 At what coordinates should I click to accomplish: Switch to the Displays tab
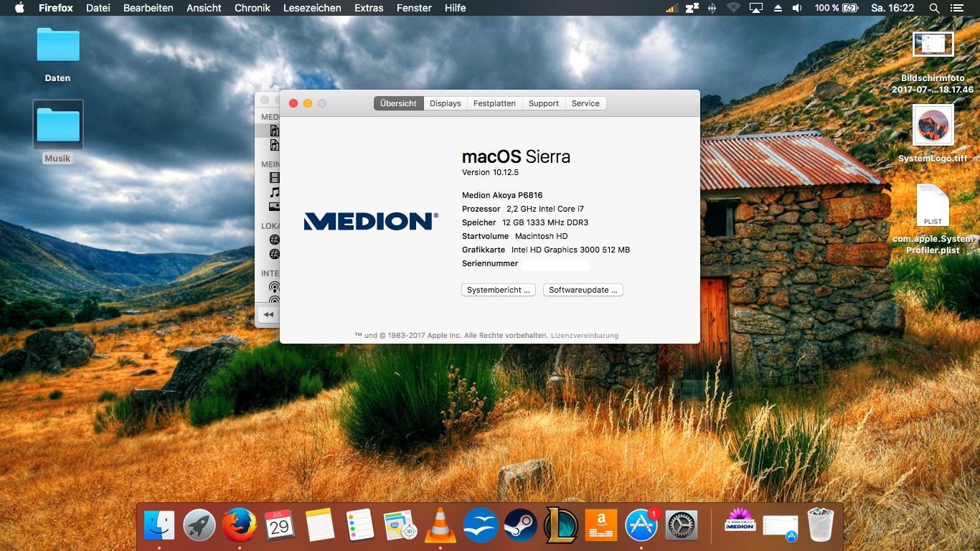[x=446, y=103]
